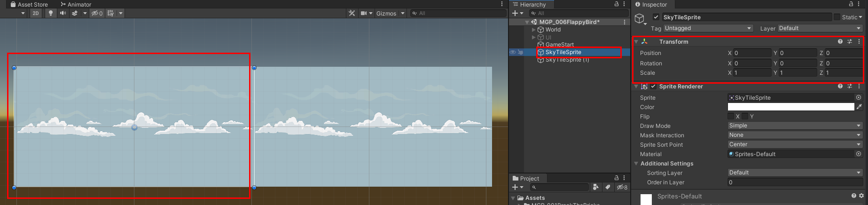Enable Flip Y checkbox
Image resolution: width=868 pixels, height=205 pixels.
coord(745,116)
